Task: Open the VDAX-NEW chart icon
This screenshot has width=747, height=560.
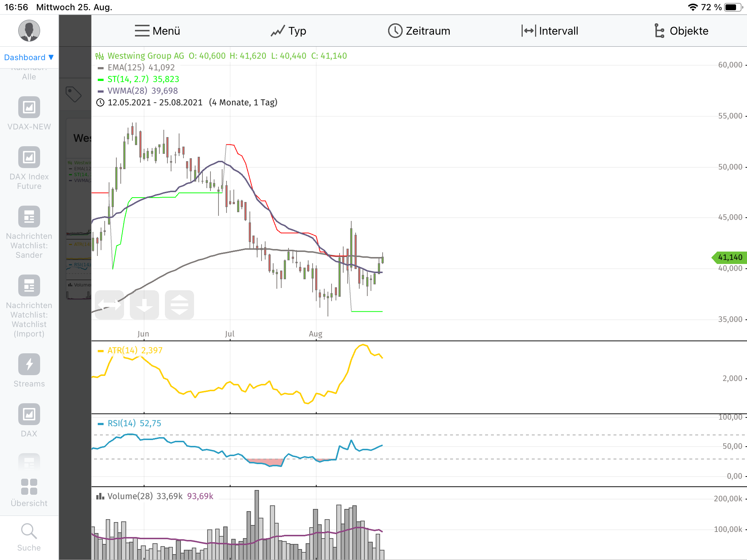Action: (x=29, y=107)
